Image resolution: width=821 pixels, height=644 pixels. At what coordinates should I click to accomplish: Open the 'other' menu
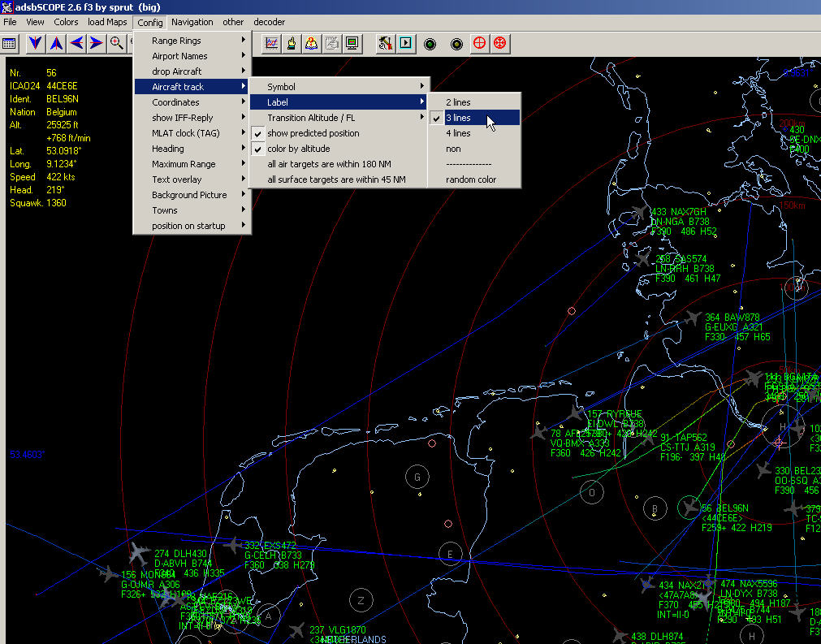click(x=233, y=22)
